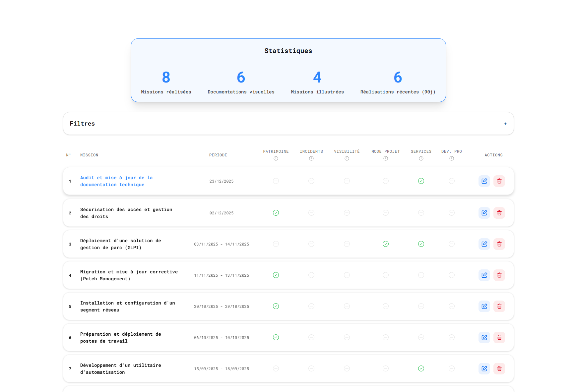575x392 pixels.
Task: Delete the postes de travail mission
Action: 499,337
